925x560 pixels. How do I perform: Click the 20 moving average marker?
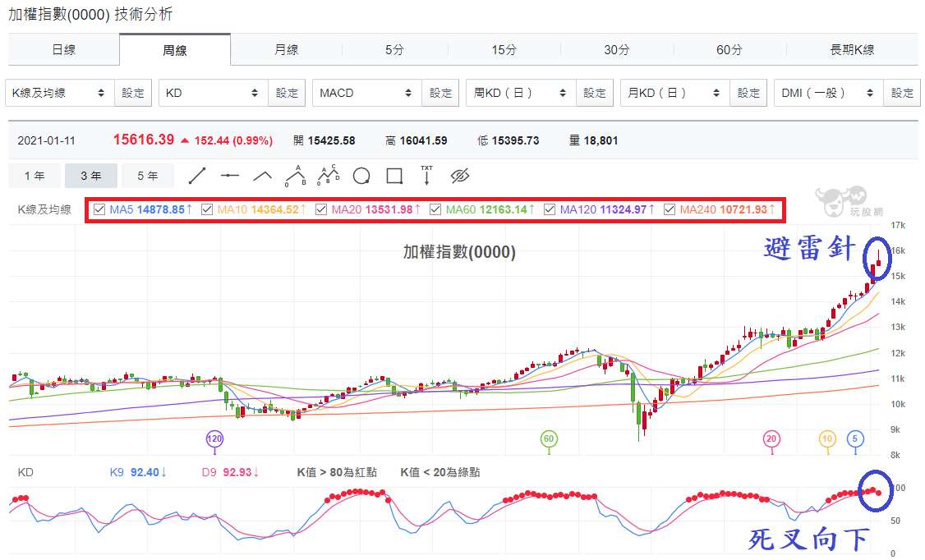coord(771,438)
